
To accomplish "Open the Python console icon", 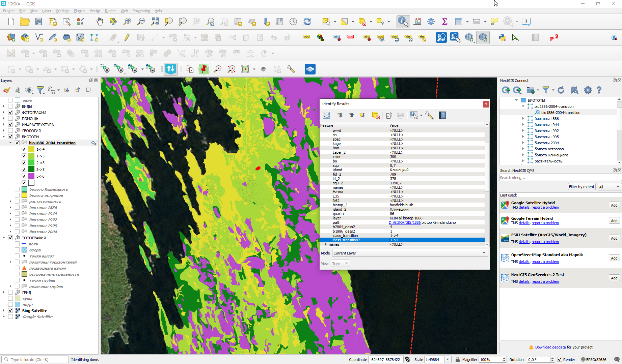I will click(x=502, y=37).
